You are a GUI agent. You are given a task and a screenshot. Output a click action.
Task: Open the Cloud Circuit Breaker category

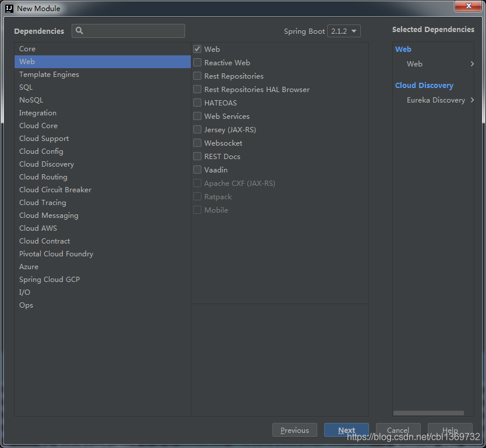tap(55, 190)
